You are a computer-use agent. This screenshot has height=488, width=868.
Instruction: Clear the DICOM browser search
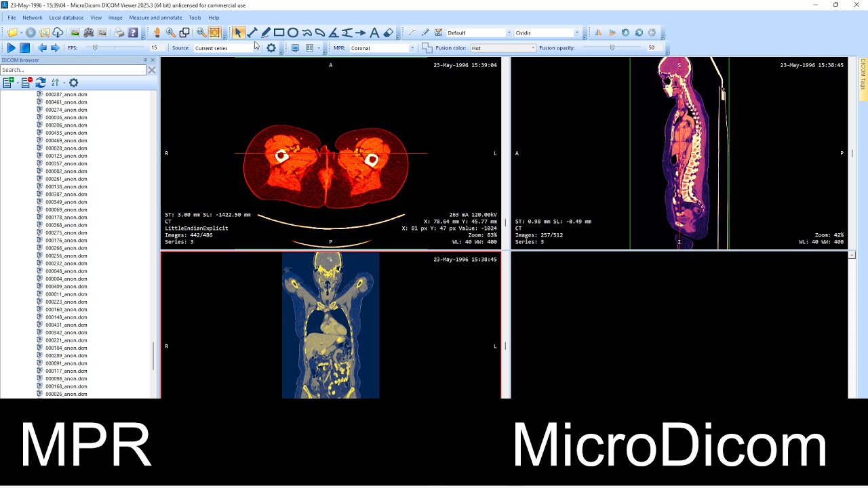pos(152,70)
